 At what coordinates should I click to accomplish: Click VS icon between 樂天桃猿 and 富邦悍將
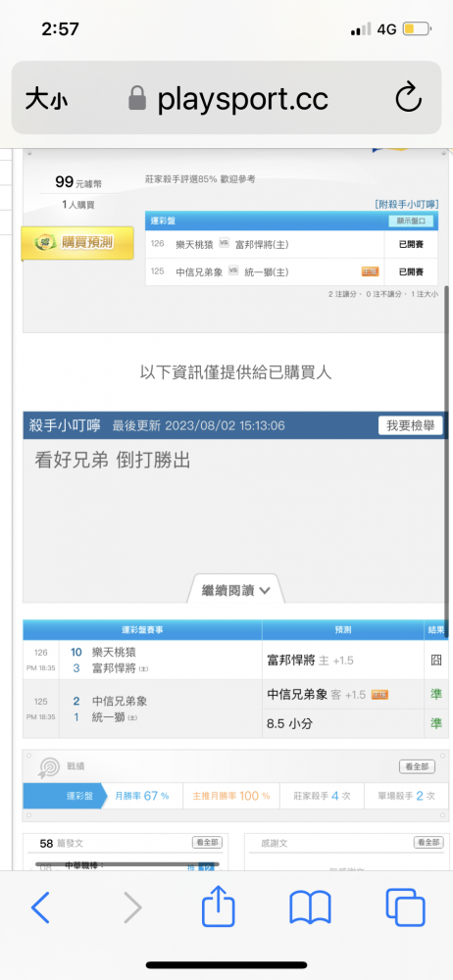pos(224,244)
